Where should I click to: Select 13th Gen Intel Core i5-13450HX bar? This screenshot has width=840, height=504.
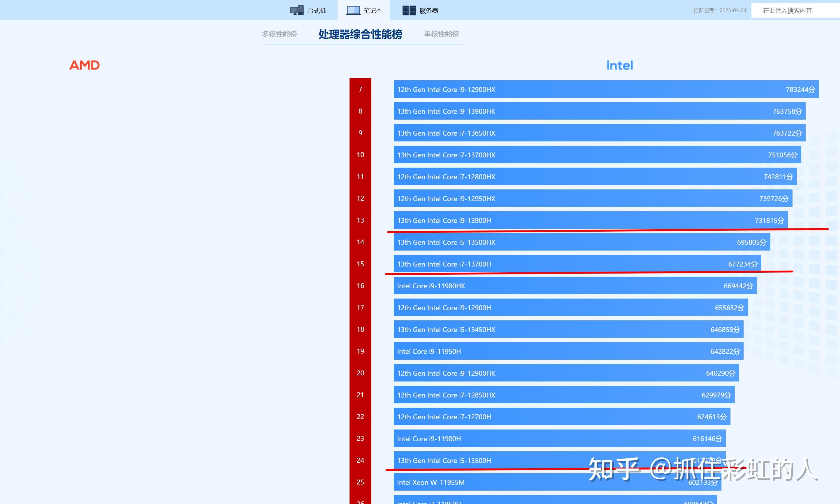pyautogui.click(x=568, y=329)
